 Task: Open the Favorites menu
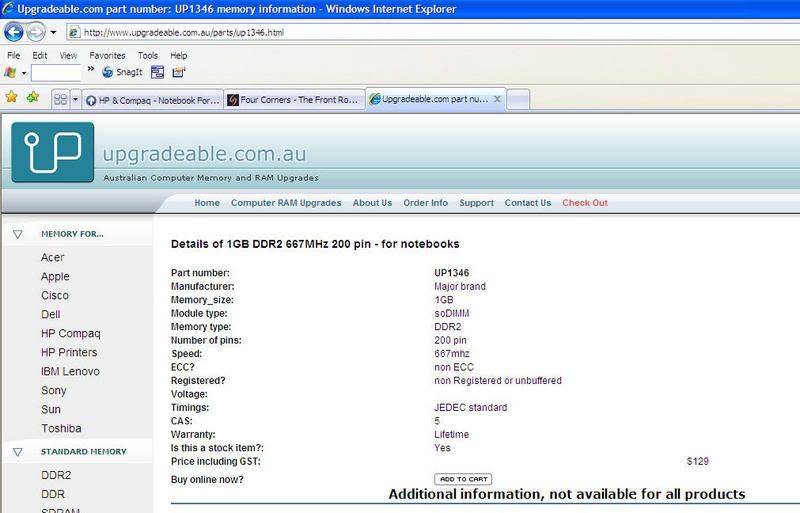coord(107,55)
